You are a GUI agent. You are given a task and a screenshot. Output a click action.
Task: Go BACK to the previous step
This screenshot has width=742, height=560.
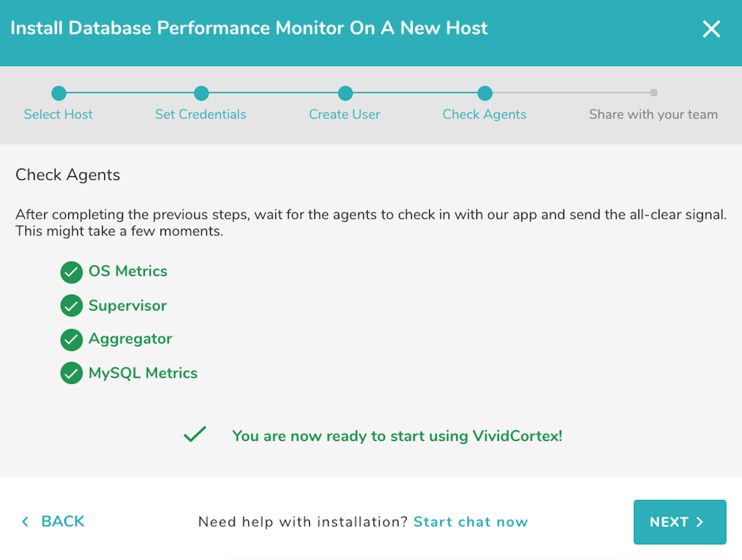[x=53, y=522]
